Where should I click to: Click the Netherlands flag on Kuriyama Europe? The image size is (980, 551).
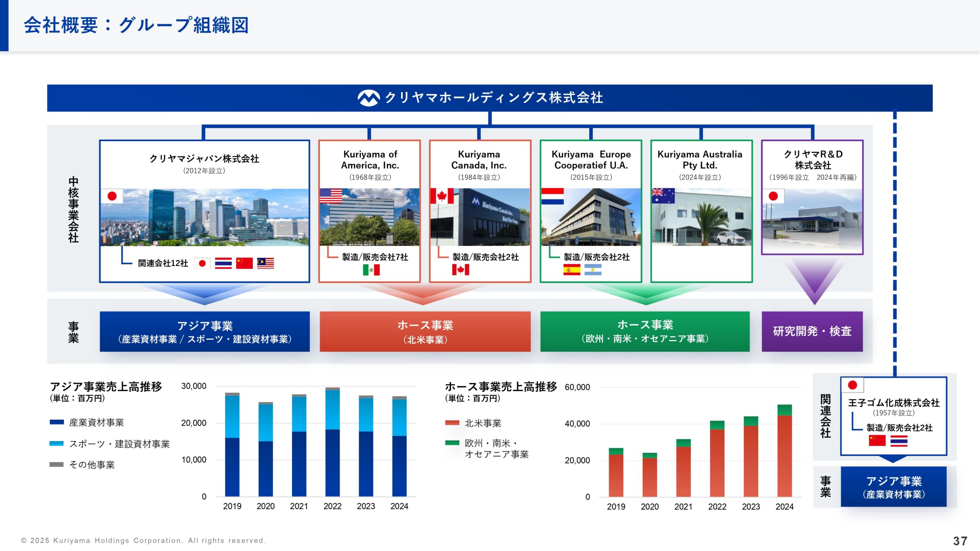click(552, 196)
